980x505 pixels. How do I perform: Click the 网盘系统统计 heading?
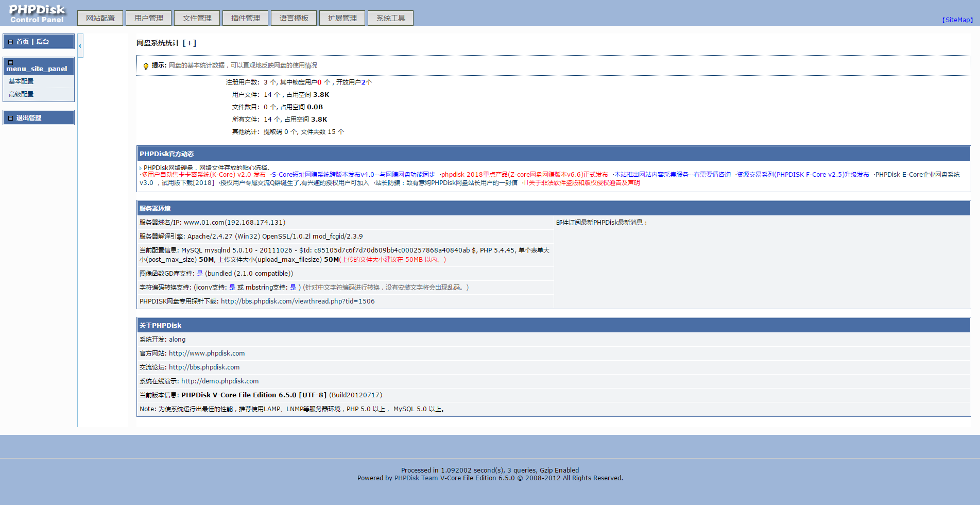(158, 43)
